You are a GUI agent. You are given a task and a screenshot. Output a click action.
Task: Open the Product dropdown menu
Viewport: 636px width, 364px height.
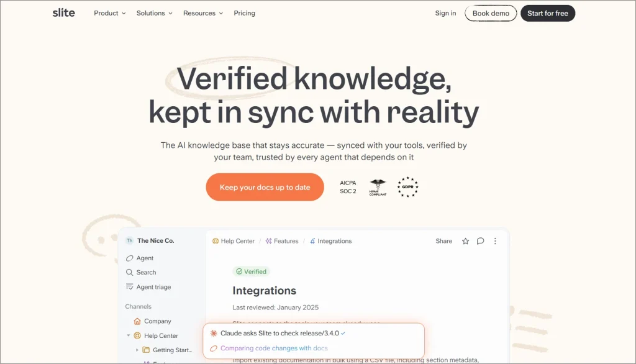pyautogui.click(x=109, y=13)
